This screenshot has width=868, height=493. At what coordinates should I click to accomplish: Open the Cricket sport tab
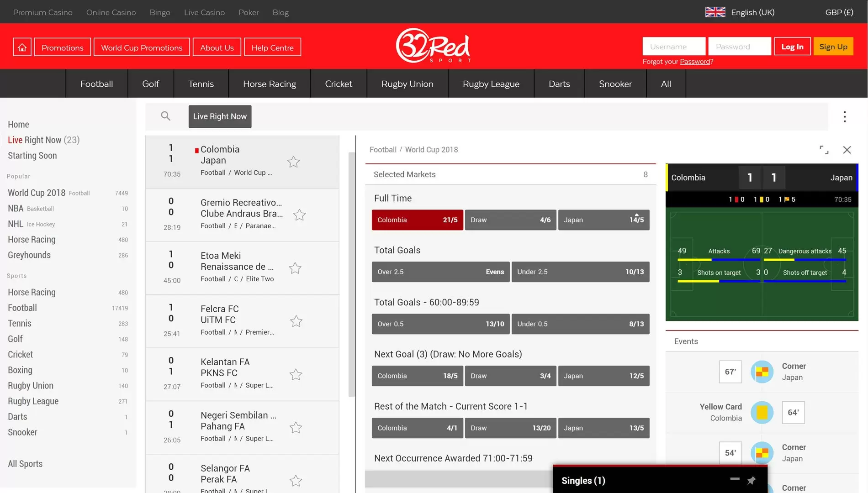[339, 84]
